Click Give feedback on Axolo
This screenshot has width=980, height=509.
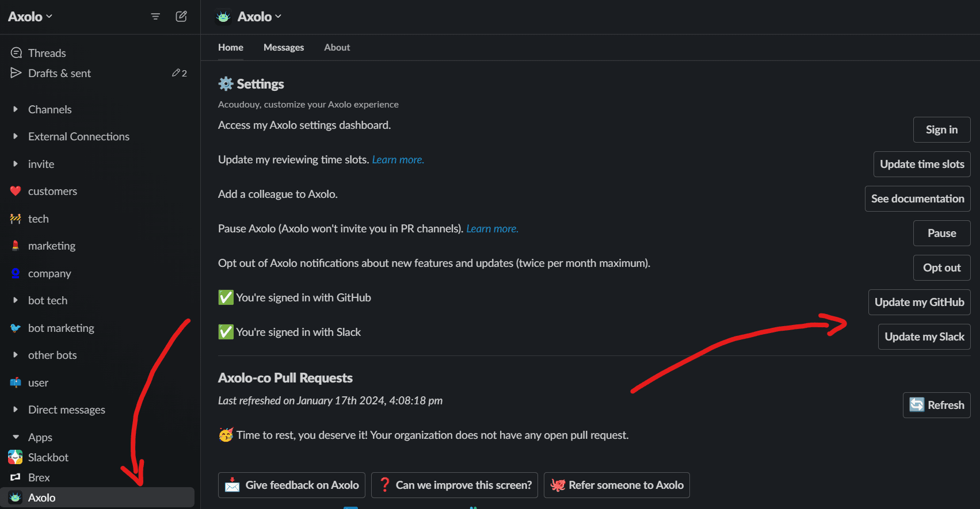291,485
